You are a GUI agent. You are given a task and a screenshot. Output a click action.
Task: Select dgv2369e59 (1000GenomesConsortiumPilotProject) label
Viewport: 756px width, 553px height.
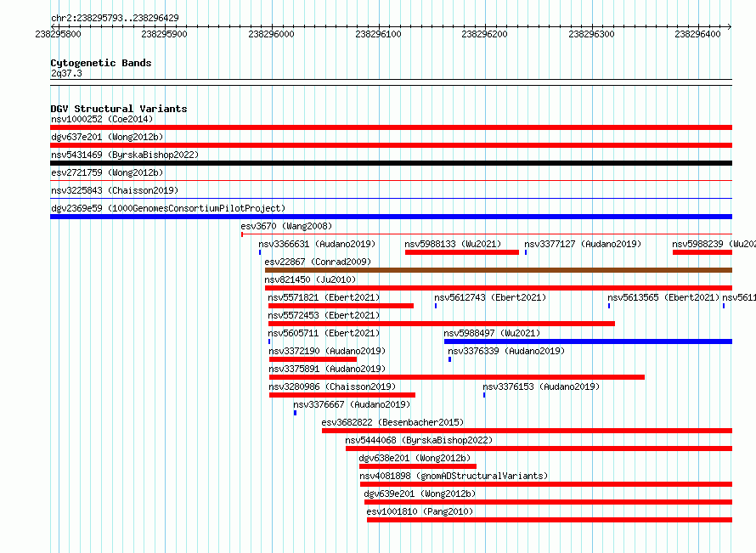point(168,208)
